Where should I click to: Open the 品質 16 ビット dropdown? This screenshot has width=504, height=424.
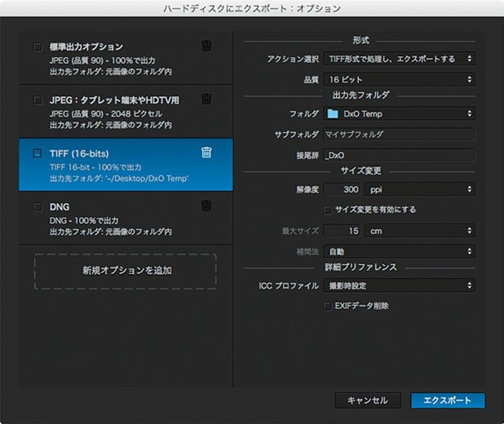point(400,79)
